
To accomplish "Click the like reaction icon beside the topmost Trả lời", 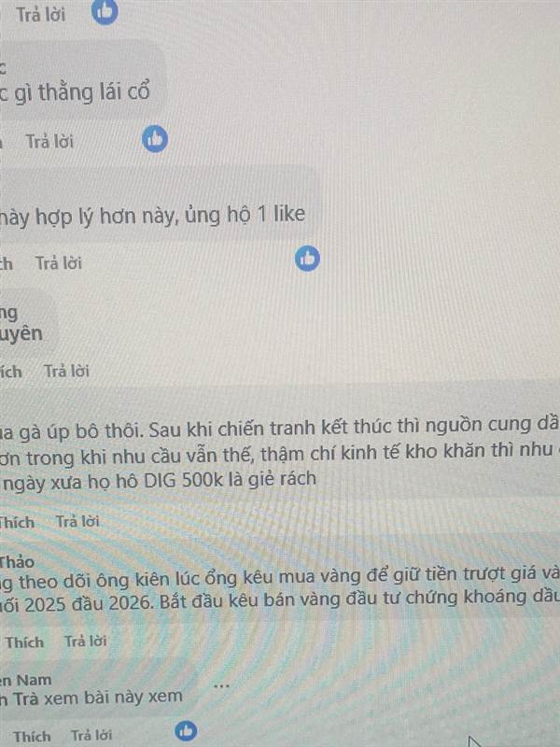I will (105, 12).
